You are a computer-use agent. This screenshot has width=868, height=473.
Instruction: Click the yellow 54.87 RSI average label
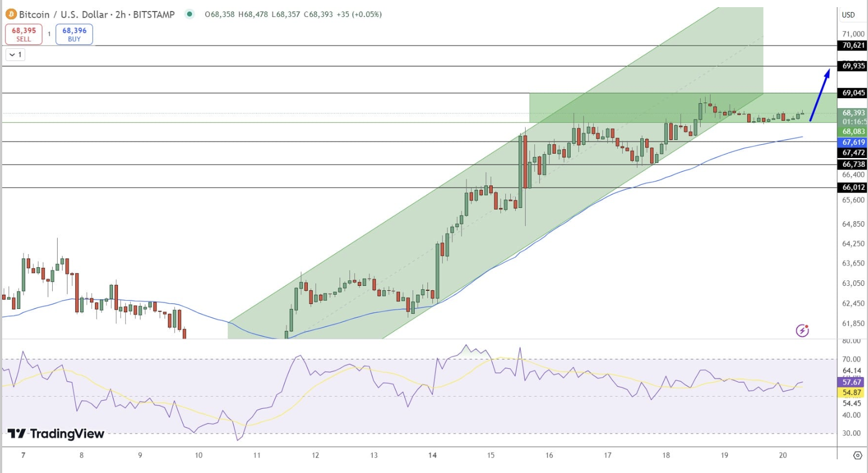click(x=852, y=392)
